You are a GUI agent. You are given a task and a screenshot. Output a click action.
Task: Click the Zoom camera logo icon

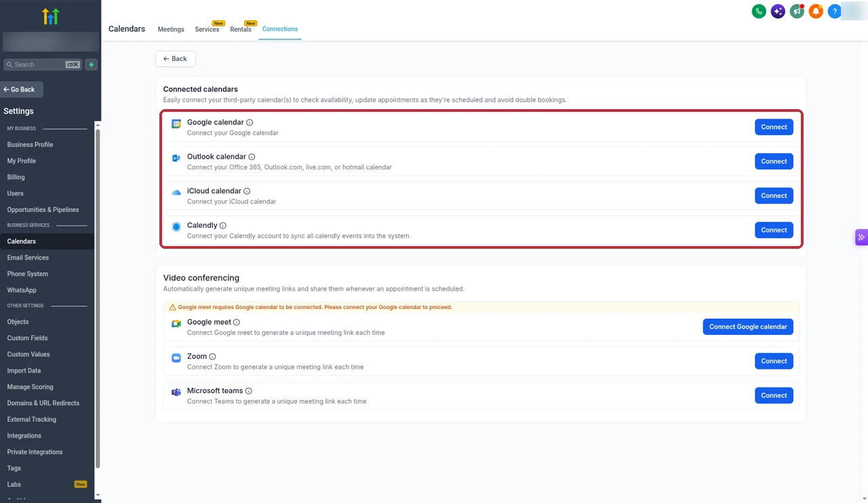click(x=176, y=357)
